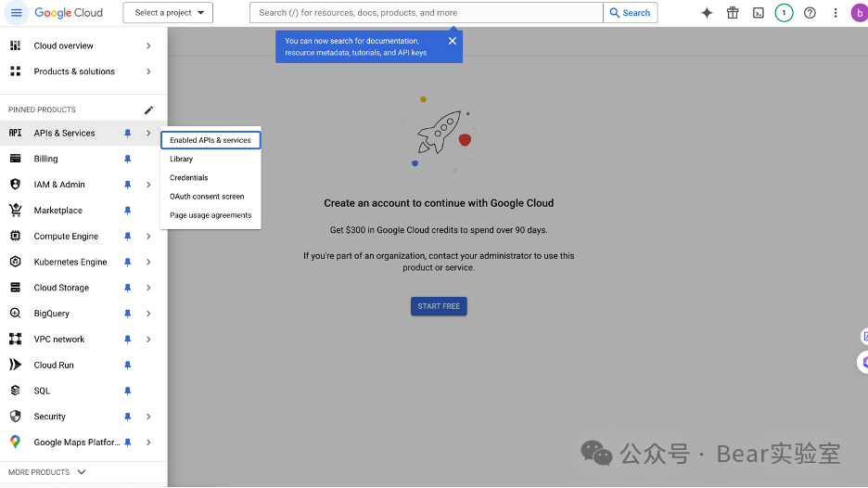This screenshot has height=488, width=868.
Task: Click the Cloud Storage icon
Action: click(x=16, y=288)
